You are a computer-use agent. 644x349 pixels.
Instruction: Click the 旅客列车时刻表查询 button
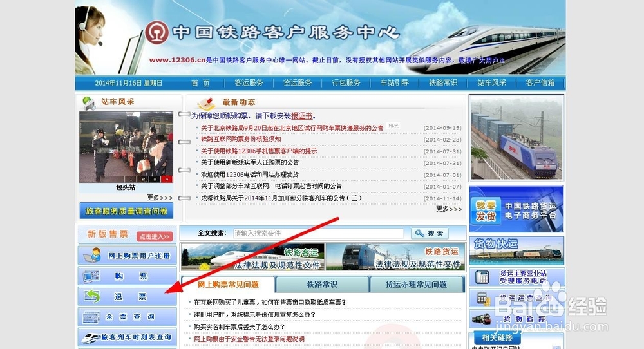128,337
